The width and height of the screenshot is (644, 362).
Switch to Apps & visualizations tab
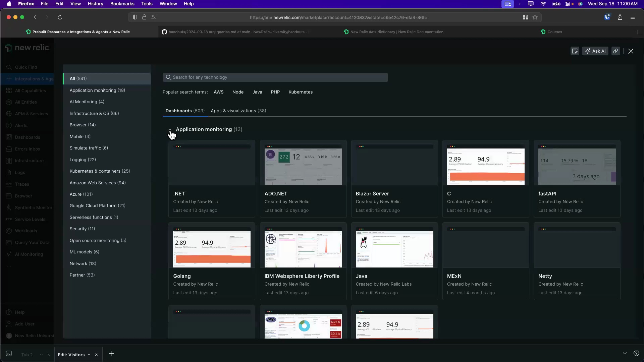[238, 111]
